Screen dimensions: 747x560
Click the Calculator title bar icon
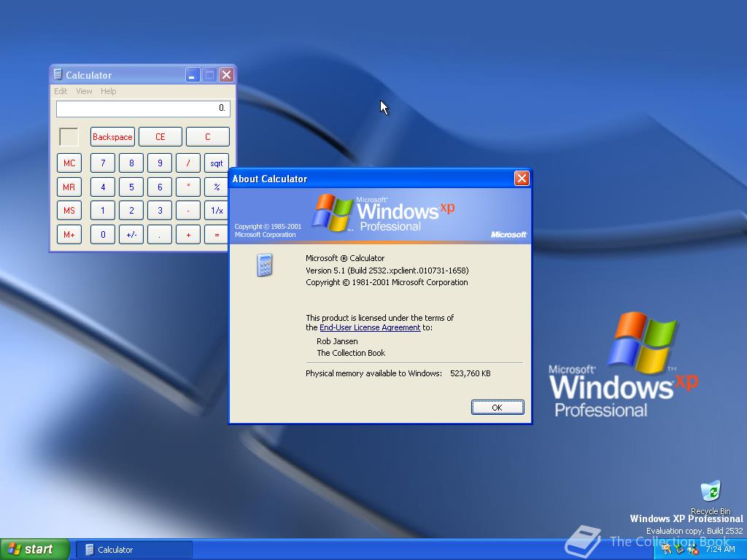[58, 74]
